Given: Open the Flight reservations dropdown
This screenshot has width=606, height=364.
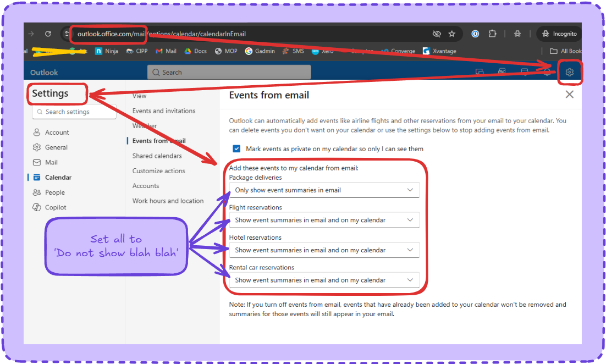Looking at the screenshot, I should click(x=324, y=220).
